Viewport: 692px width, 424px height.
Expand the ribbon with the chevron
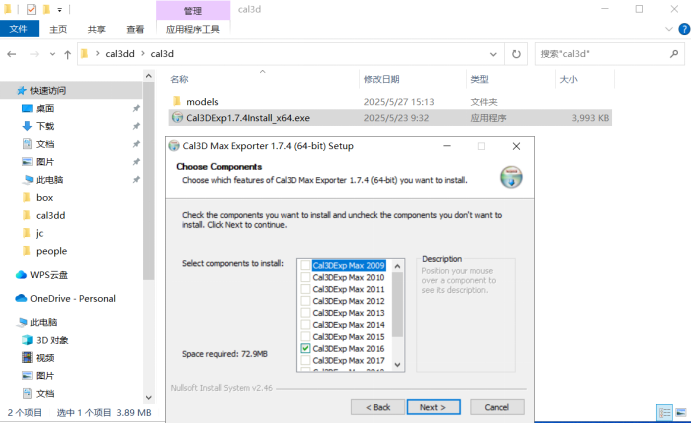(x=669, y=29)
